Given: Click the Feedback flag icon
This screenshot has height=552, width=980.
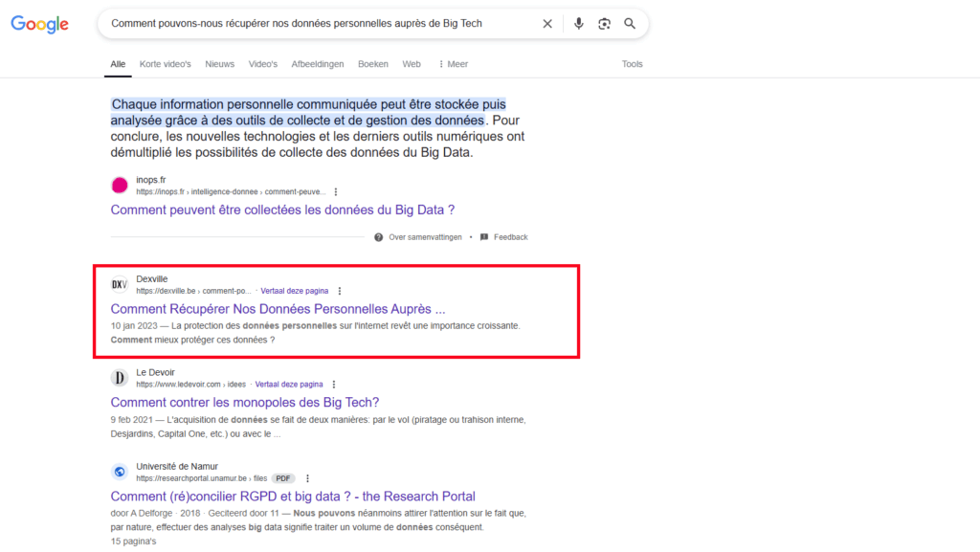Looking at the screenshot, I should tap(483, 237).
